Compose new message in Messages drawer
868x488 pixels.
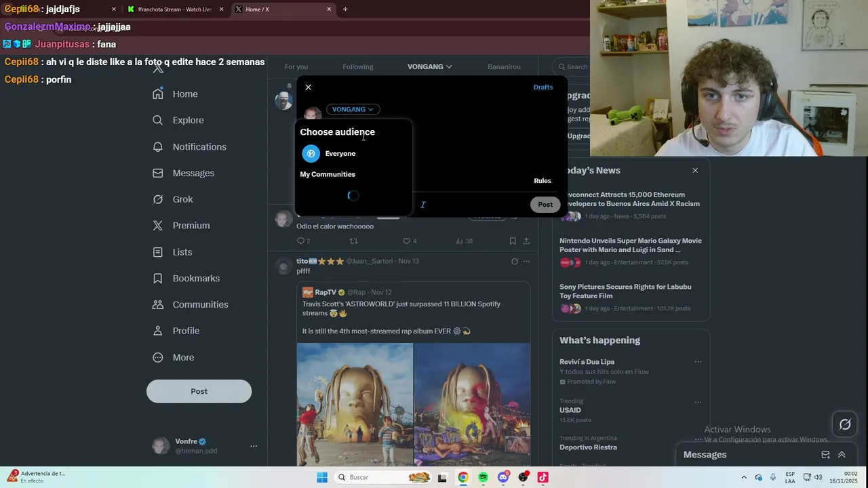coord(825,455)
